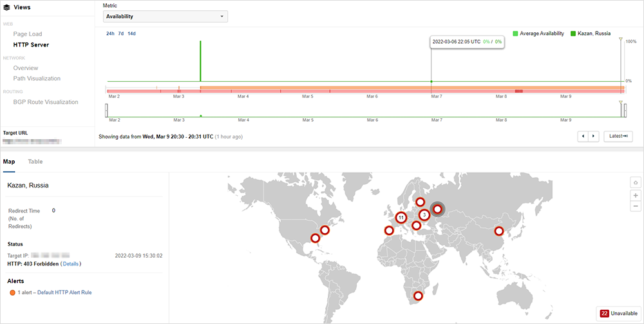Go to previous time interval arrow
644x324 pixels.
(x=583, y=136)
